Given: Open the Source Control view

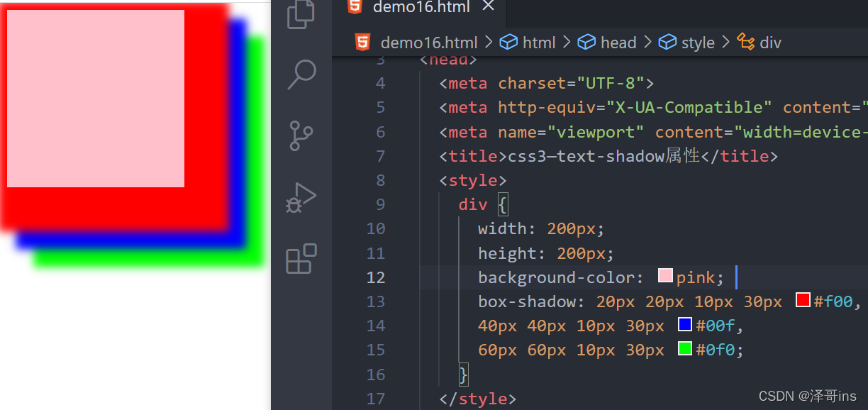Looking at the screenshot, I should click(x=301, y=135).
